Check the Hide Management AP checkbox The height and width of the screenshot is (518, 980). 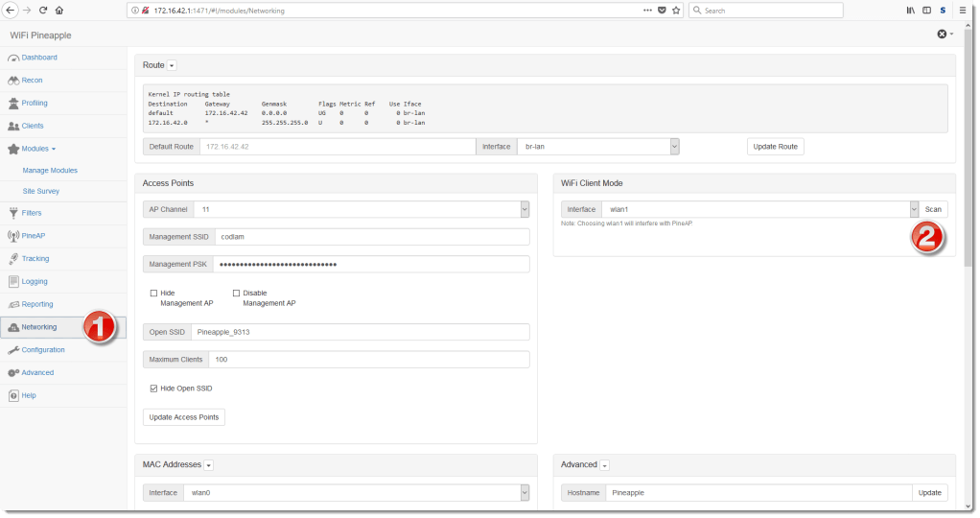pos(153,294)
